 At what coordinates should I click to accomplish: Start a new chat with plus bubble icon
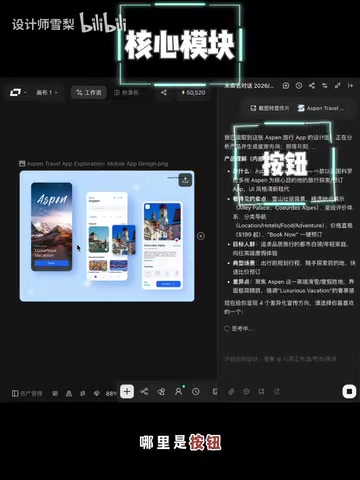pos(286,86)
